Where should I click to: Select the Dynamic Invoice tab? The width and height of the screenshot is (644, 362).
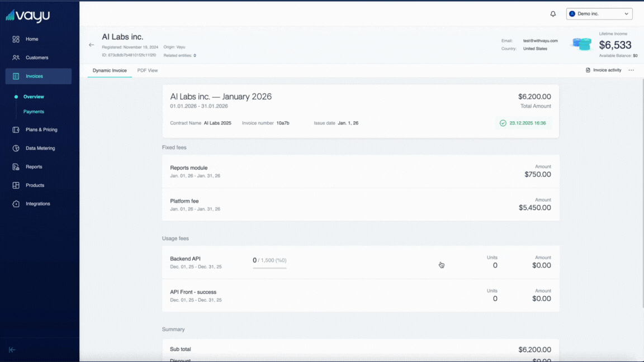pos(110,70)
